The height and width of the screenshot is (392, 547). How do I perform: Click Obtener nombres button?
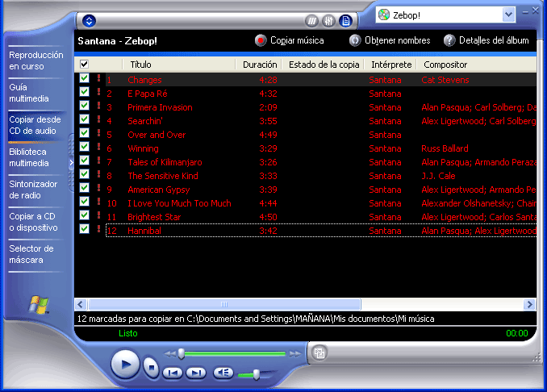(390, 40)
